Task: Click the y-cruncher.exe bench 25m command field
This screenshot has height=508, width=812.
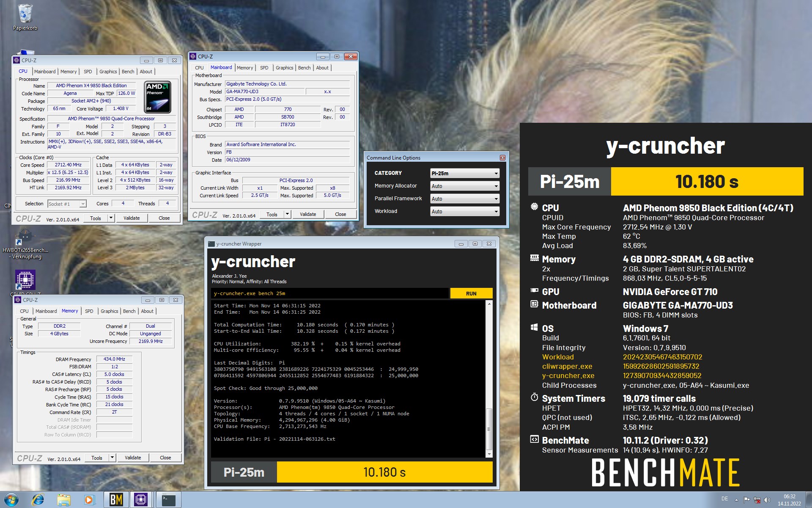Action: [x=330, y=293]
